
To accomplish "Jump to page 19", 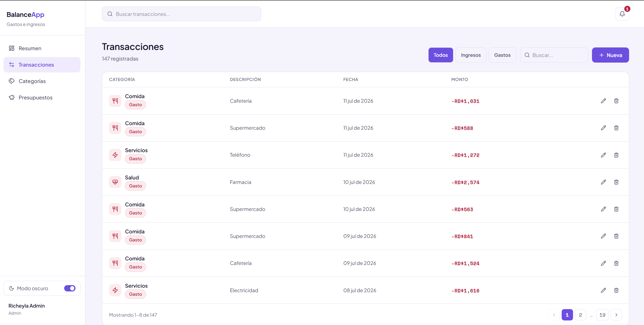I will coord(602,315).
